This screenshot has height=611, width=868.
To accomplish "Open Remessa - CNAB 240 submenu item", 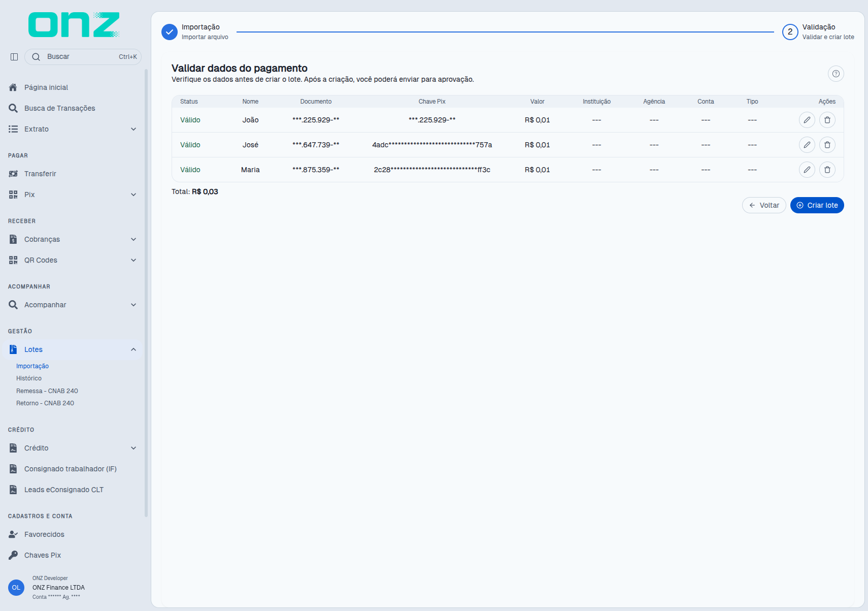I will point(47,391).
